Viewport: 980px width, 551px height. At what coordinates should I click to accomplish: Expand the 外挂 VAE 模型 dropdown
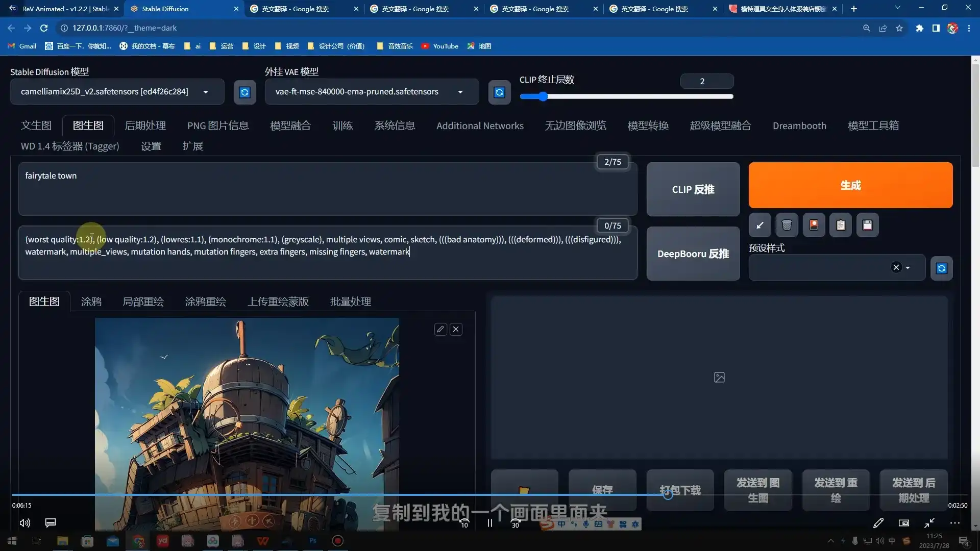[460, 92]
